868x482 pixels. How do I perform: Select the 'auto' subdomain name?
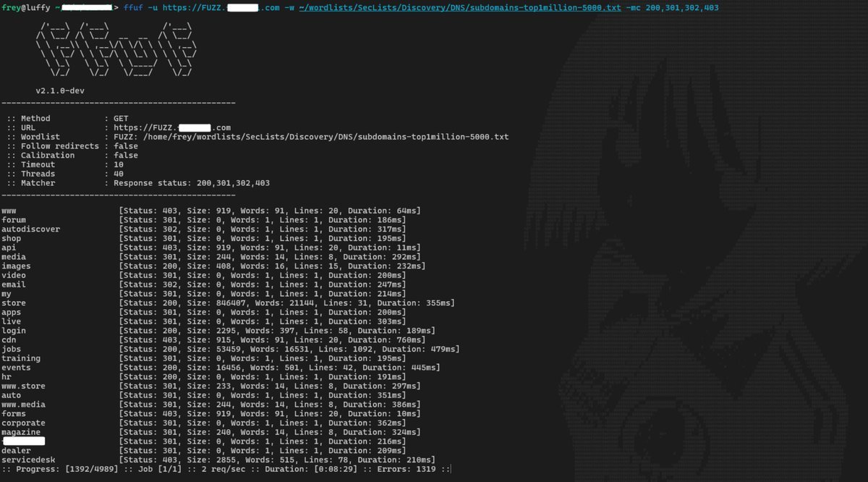[11, 395]
